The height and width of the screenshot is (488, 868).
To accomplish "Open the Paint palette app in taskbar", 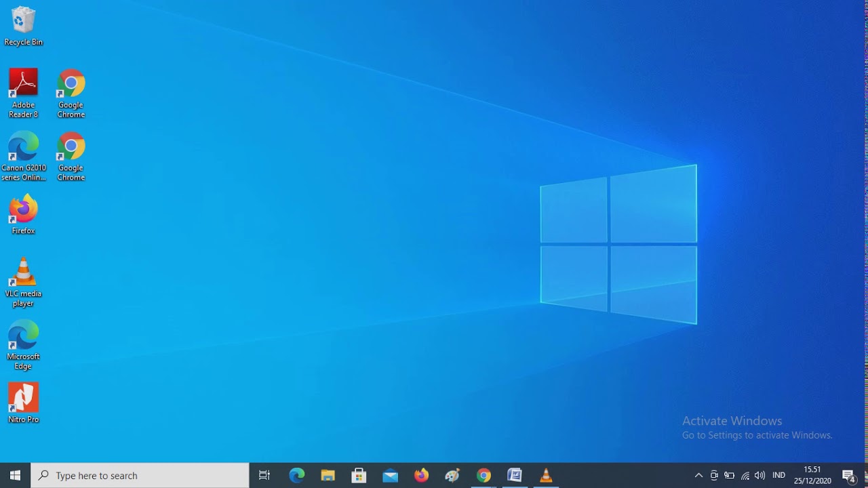I will (x=452, y=475).
